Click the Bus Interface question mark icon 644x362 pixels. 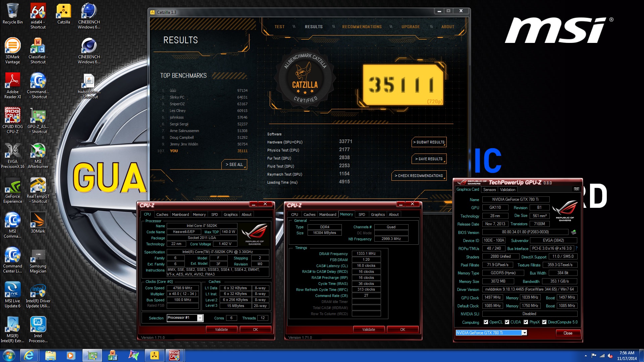pos(576,248)
